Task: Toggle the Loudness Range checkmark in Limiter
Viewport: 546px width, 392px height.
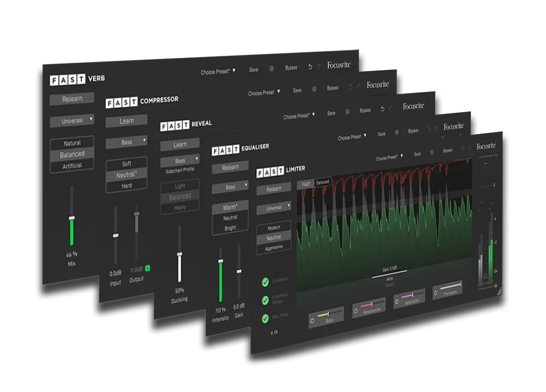Action: (265, 300)
